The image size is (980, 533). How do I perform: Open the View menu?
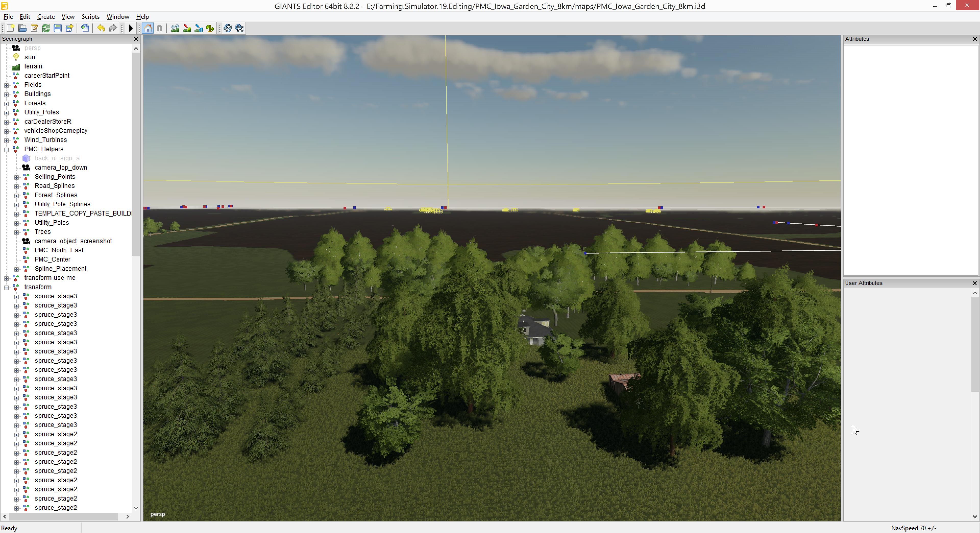tap(68, 17)
